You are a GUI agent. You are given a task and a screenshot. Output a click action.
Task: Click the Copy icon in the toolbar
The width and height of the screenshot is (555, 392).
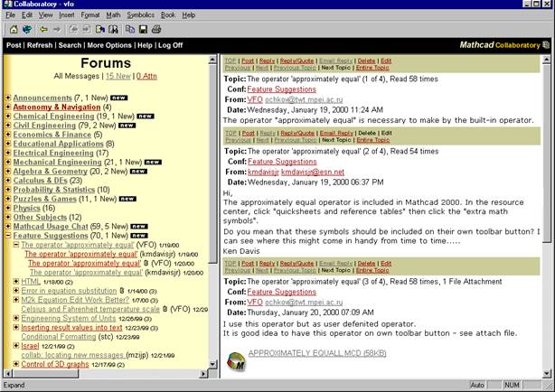click(130, 30)
